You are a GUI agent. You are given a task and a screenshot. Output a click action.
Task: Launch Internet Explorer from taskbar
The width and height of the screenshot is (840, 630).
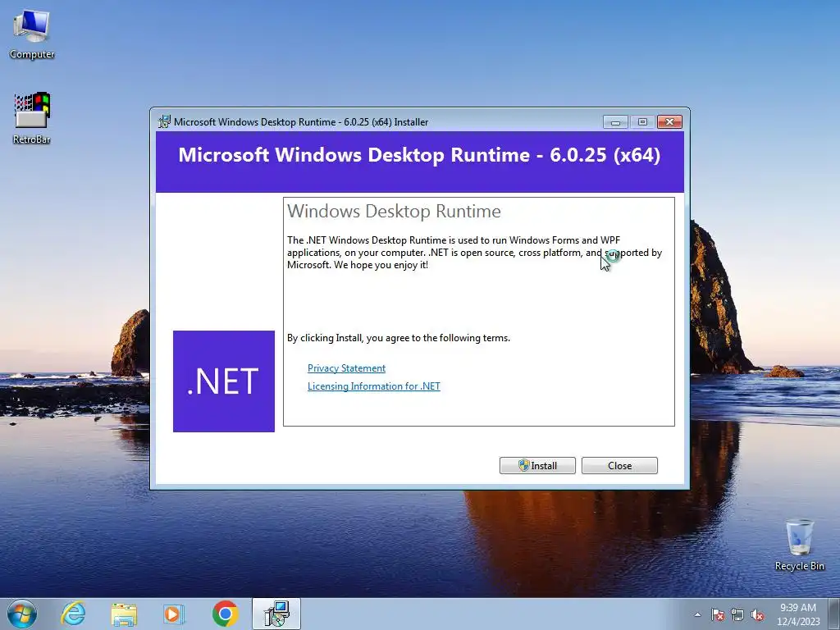[73, 614]
